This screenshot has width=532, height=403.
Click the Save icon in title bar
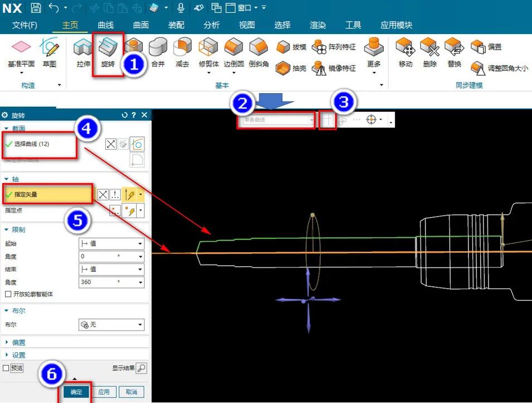coord(36,7)
